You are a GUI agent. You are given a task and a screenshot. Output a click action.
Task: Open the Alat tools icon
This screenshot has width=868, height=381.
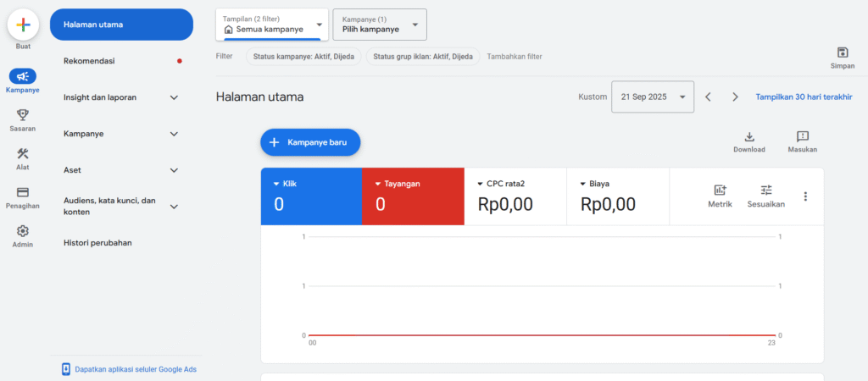23,154
